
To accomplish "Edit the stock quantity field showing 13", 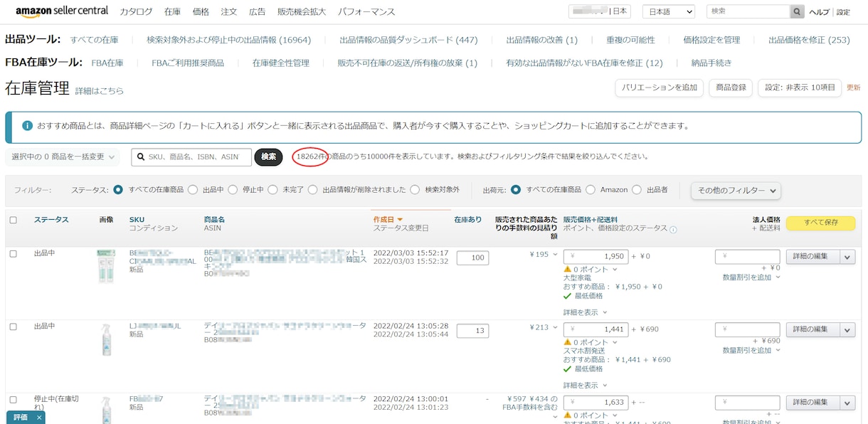I will pos(472,330).
